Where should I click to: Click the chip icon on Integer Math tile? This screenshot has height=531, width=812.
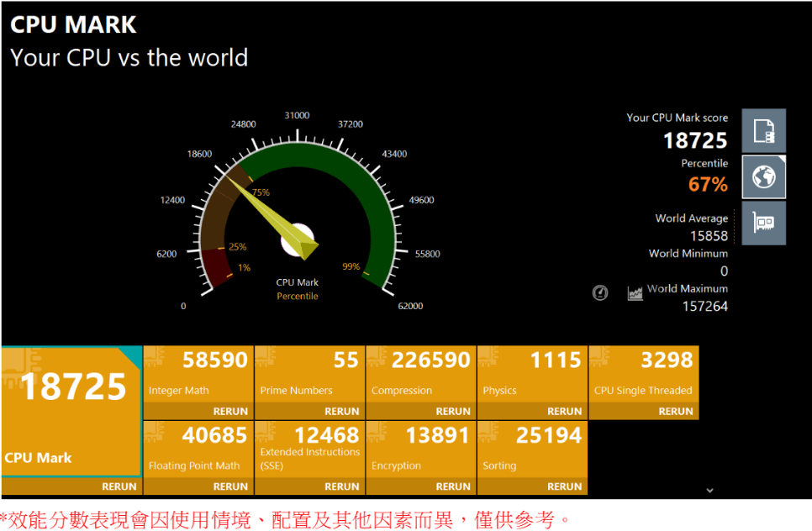tap(155, 358)
